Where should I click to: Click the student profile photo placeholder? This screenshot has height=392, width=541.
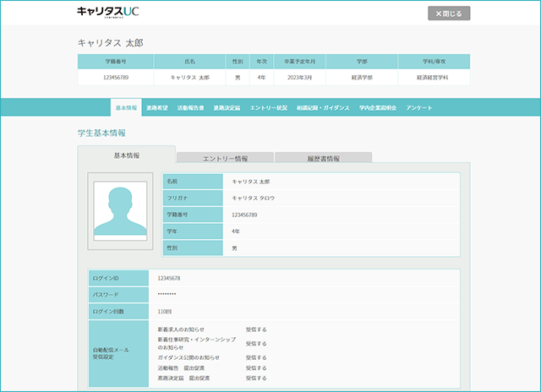120,210
